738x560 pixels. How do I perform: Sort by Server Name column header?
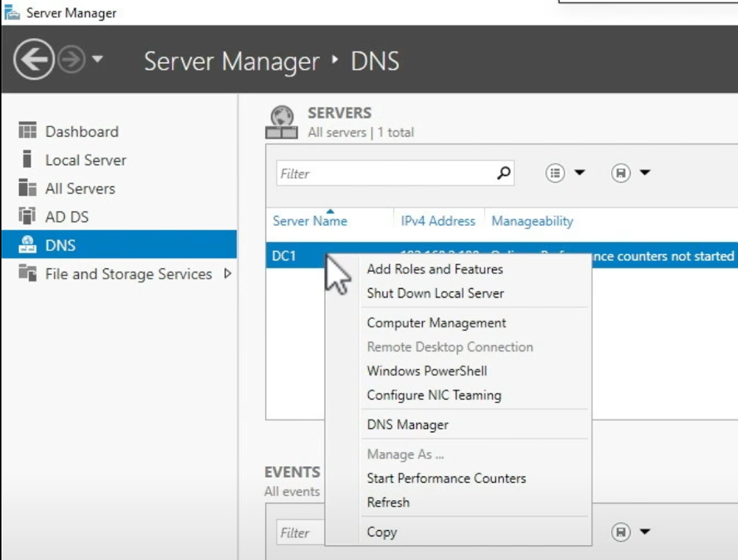(310, 221)
